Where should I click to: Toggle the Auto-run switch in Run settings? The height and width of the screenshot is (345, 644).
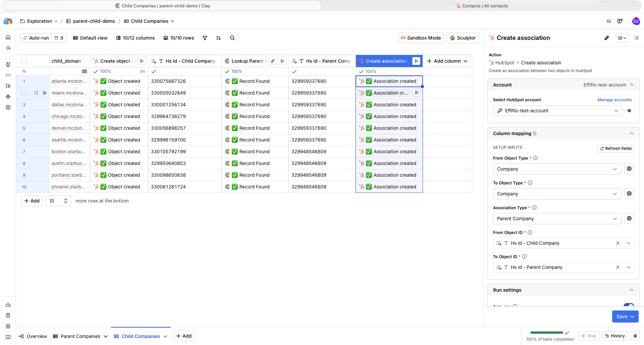(629, 305)
